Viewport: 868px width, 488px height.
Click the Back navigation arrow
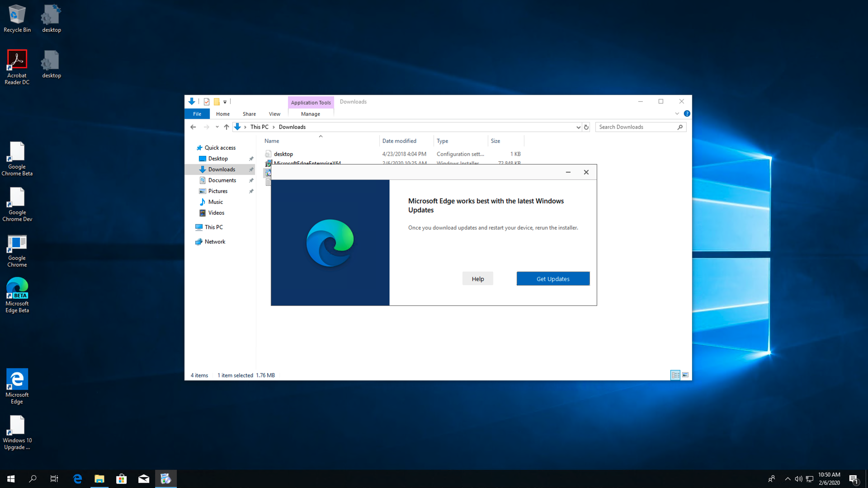coord(193,127)
